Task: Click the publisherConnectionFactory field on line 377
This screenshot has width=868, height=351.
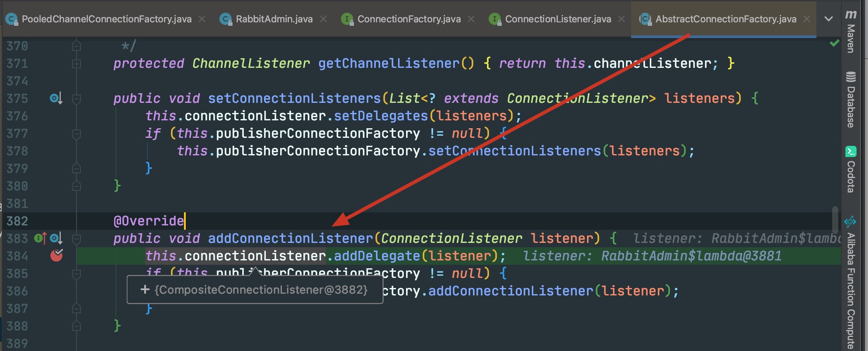Action: [318, 133]
